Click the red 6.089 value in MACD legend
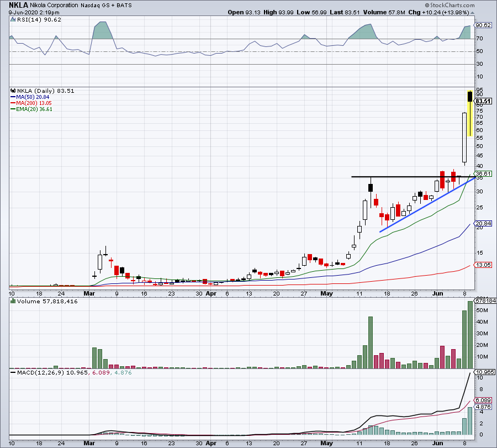 101,372
